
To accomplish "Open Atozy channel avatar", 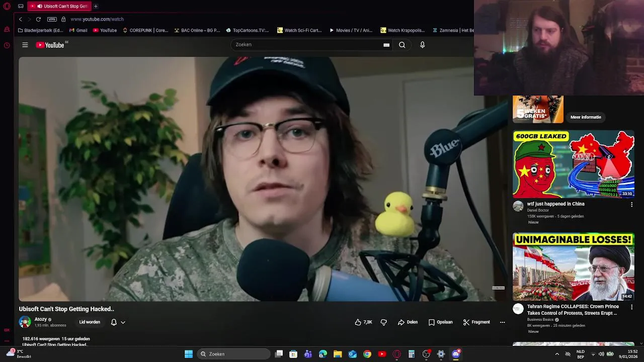I will click(25, 322).
